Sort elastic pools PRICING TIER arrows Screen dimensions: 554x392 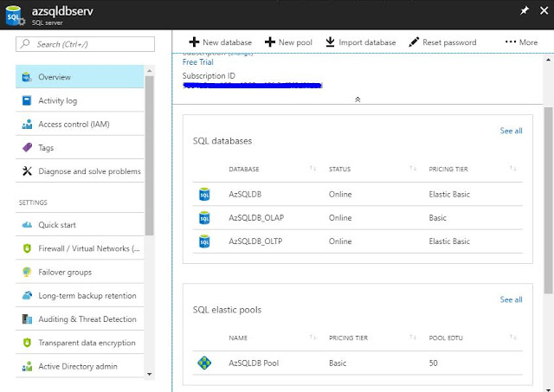point(413,337)
